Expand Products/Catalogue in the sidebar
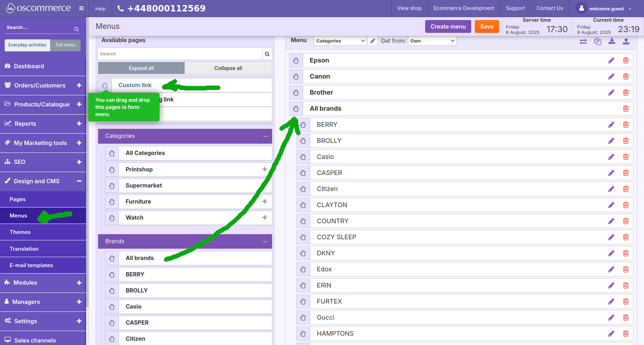Screen dimensions: 644x345 tap(79, 104)
